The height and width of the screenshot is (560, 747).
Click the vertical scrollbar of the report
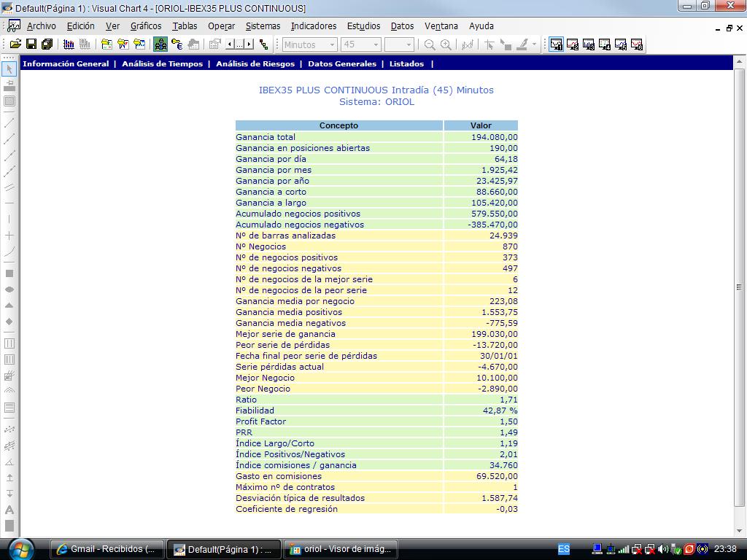(739, 287)
